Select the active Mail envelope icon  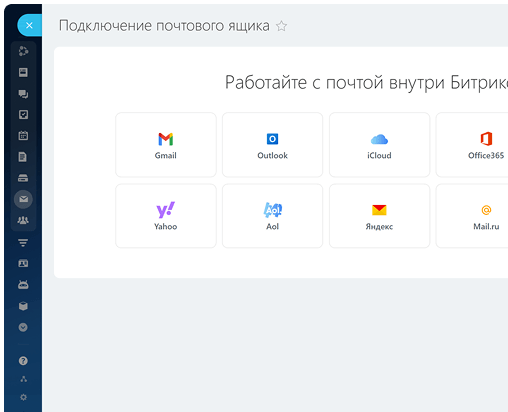pyautogui.click(x=23, y=199)
